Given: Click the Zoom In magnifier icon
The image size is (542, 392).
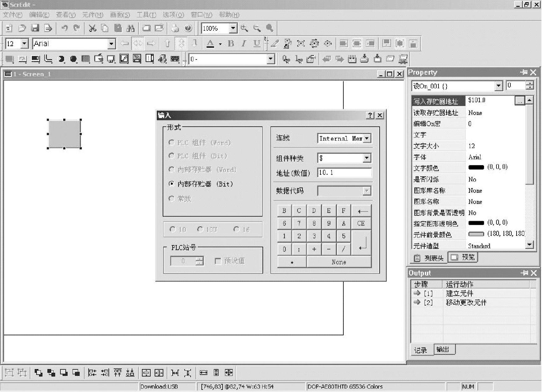Looking at the screenshot, I should tap(244, 28).
